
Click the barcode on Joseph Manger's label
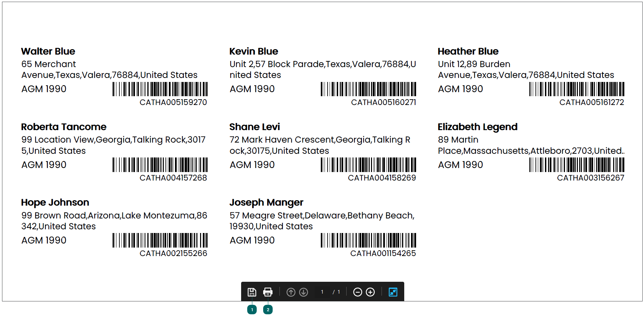pos(368,240)
